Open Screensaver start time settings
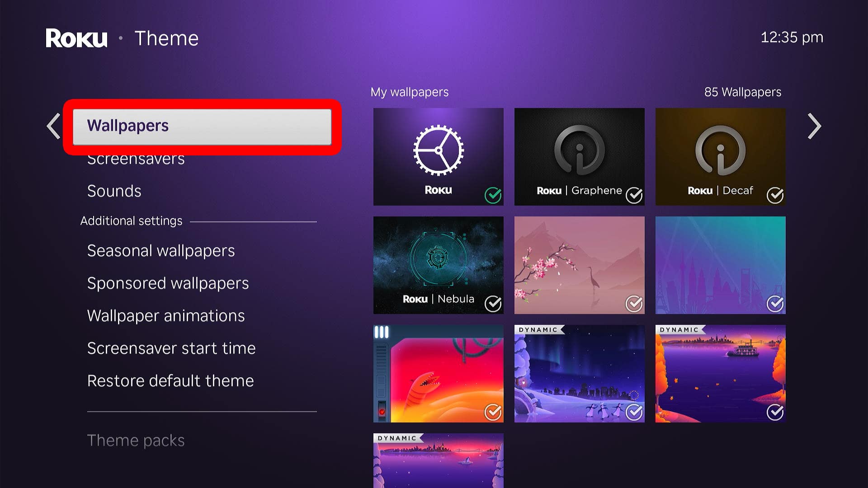 click(171, 348)
